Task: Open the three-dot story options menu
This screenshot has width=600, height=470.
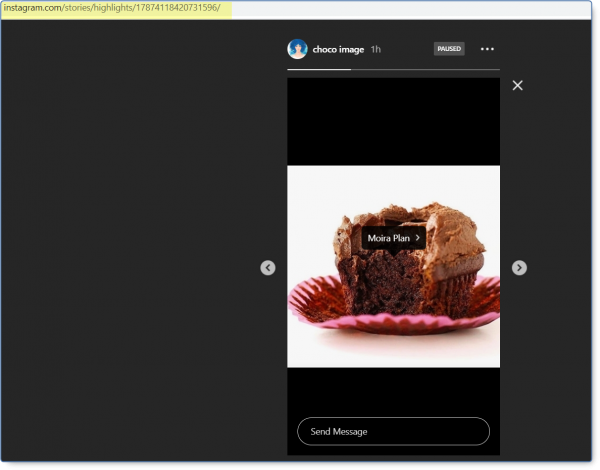Action: 487,49
